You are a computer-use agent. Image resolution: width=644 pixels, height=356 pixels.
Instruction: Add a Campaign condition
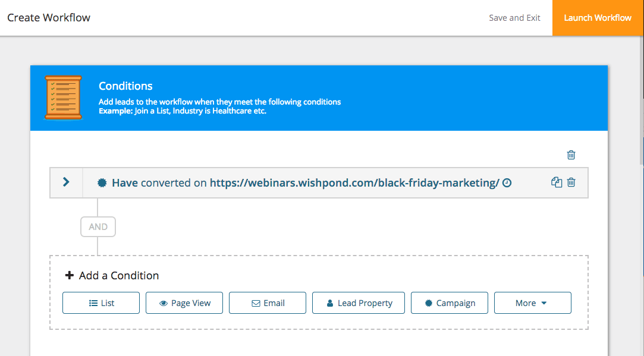450,303
